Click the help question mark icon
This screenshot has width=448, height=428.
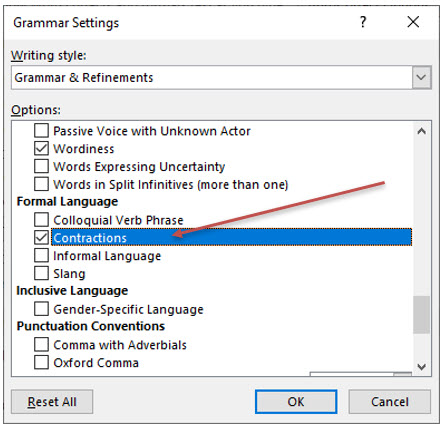363,22
